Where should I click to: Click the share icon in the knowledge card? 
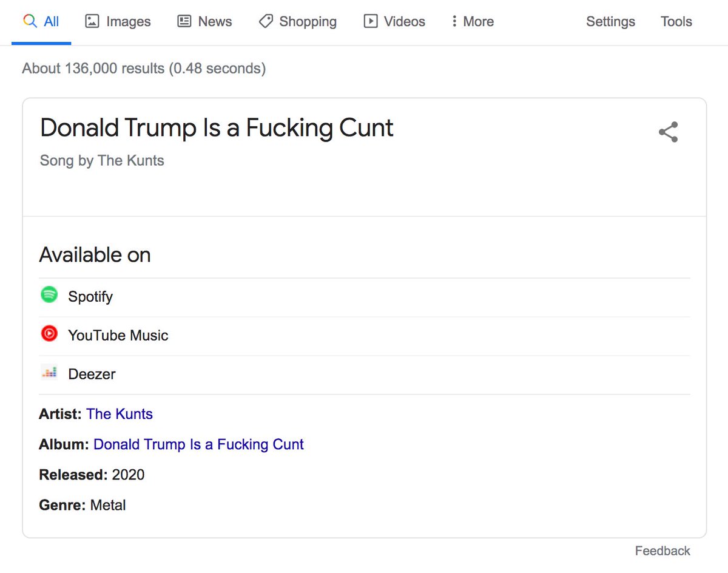(x=668, y=132)
